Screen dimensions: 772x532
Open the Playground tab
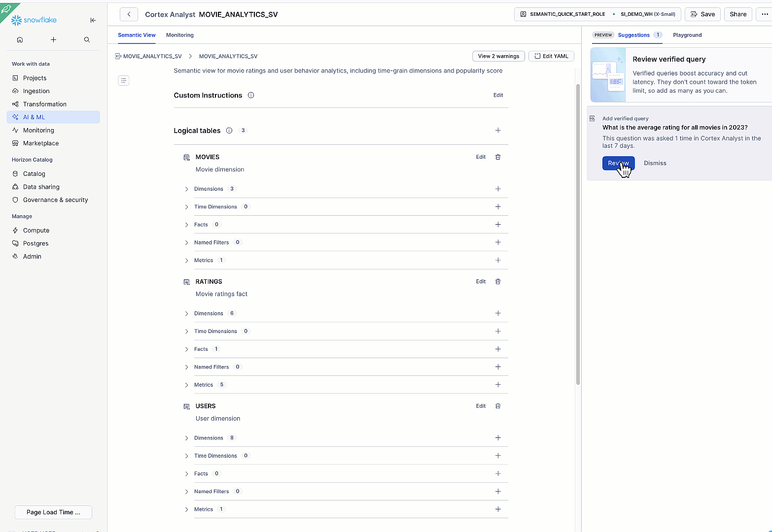687,35
